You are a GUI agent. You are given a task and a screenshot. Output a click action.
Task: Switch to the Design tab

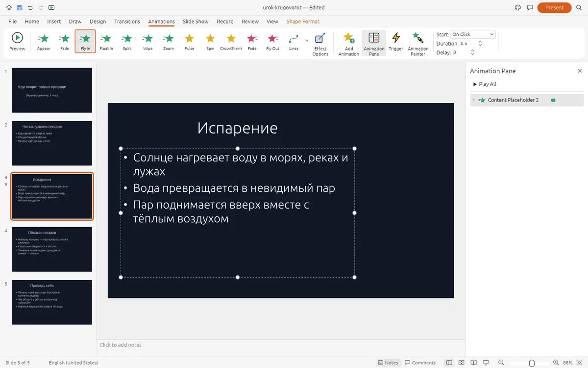98,22
